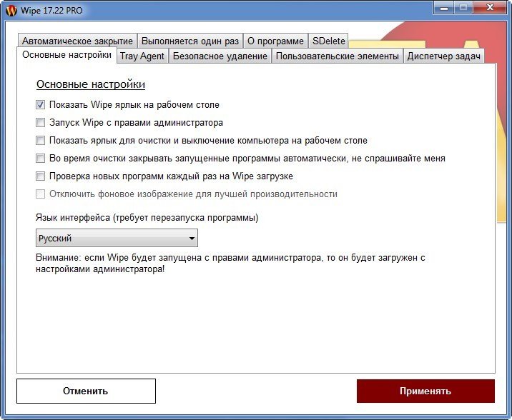The image size is (512, 420).
Task: Switch to the Диспетчер задач tab
Action: (x=444, y=56)
